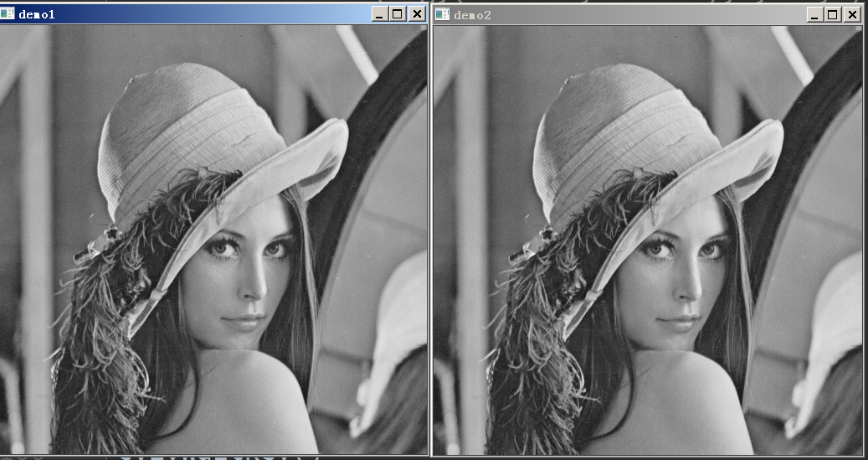The height and width of the screenshot is (460, 868).
Task: Click the demo1 window app icon
Action: point(7,14)
